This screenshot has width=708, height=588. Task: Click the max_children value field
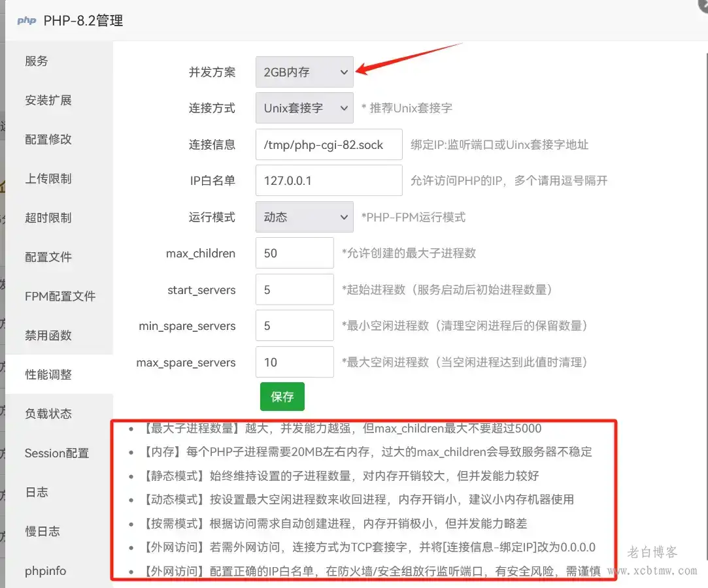pyautogui.click(x=294, y=253)
